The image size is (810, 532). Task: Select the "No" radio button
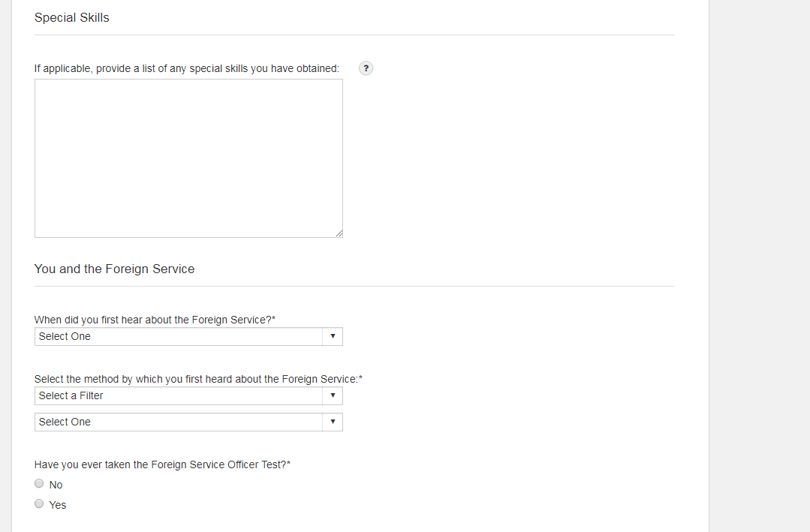[x=40, y=484]
